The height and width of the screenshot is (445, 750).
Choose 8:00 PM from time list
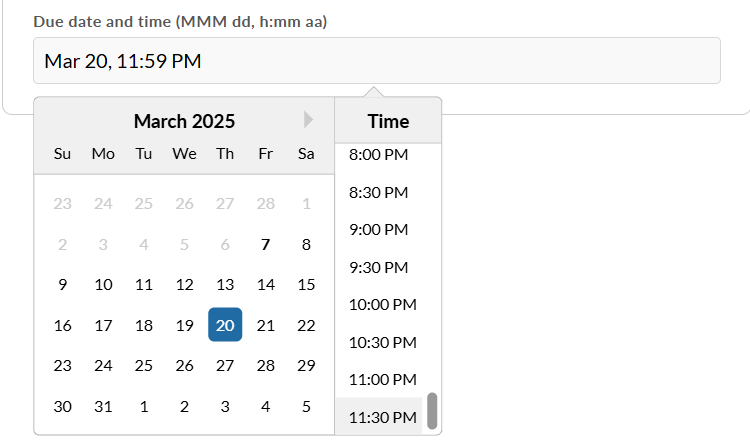pyautogui.click(x=379, y=155)
